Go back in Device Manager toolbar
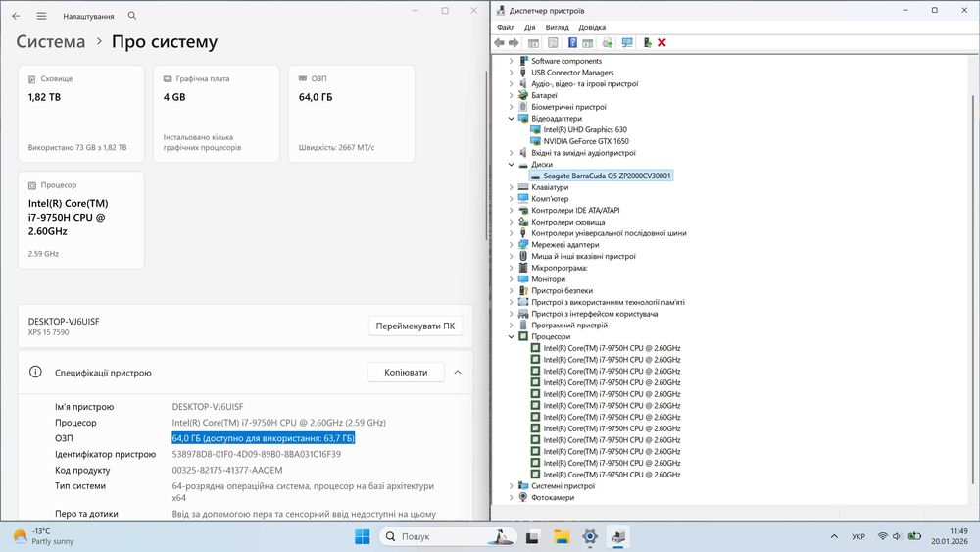Screen dimensions: 980x552 coord(500,42)
